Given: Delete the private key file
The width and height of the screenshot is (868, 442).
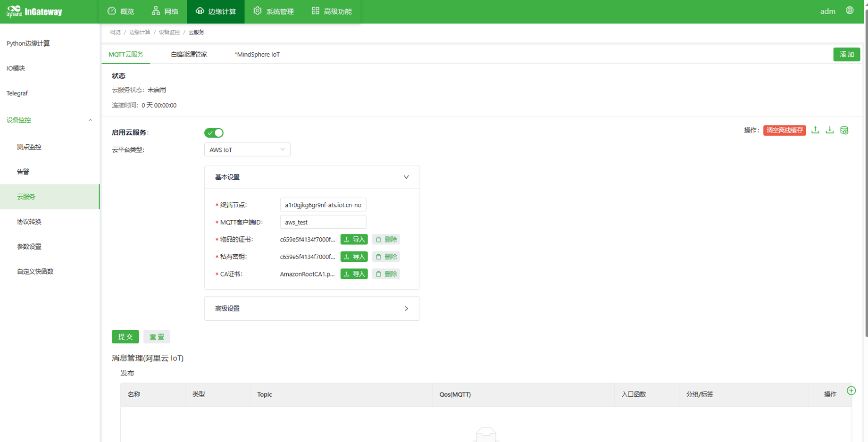Looking at the screenshot, I should [386, 257].
